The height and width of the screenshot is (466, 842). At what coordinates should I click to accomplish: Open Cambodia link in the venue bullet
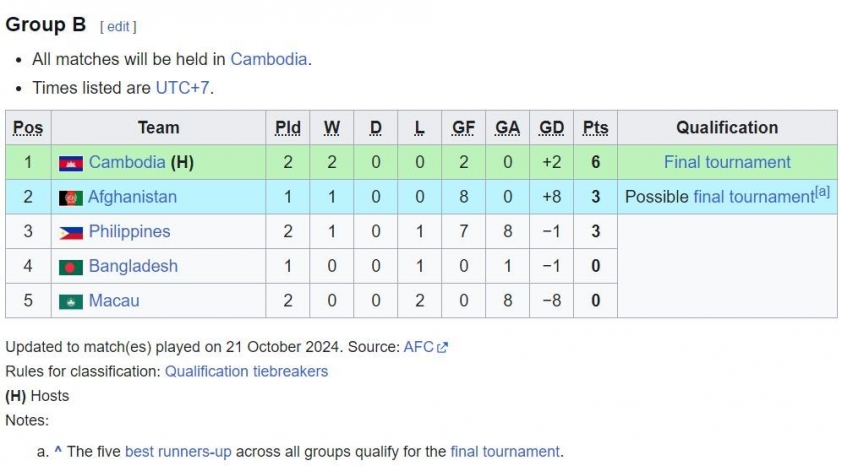click(x=268, y=59)
